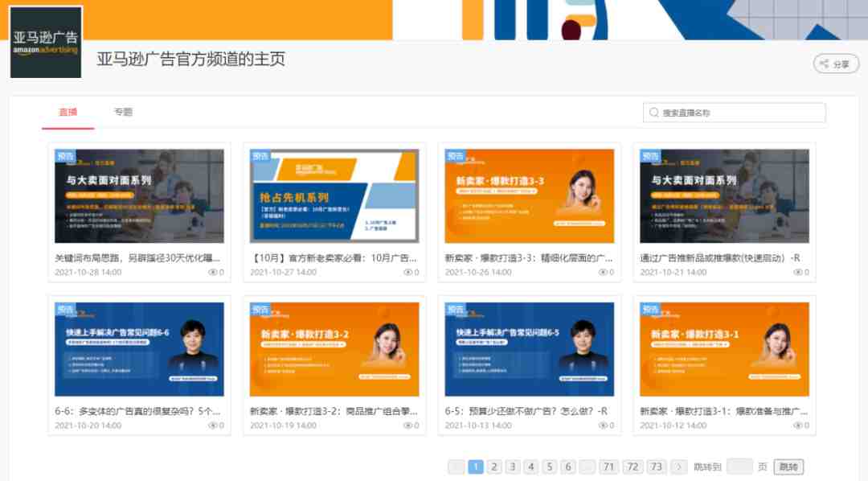Click 预告 badge on 2021-10-28 card
This screenshot has height=481, width=868.
click(x=65, y=156)
